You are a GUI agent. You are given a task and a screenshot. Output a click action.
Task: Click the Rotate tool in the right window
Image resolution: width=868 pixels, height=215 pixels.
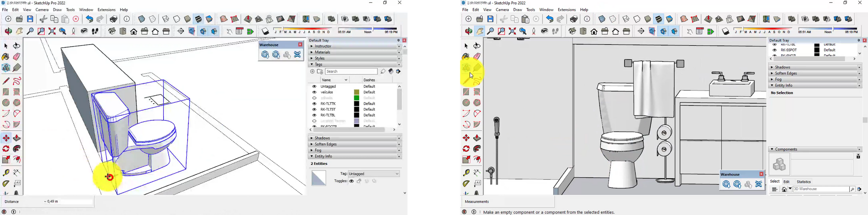[466, 149]
